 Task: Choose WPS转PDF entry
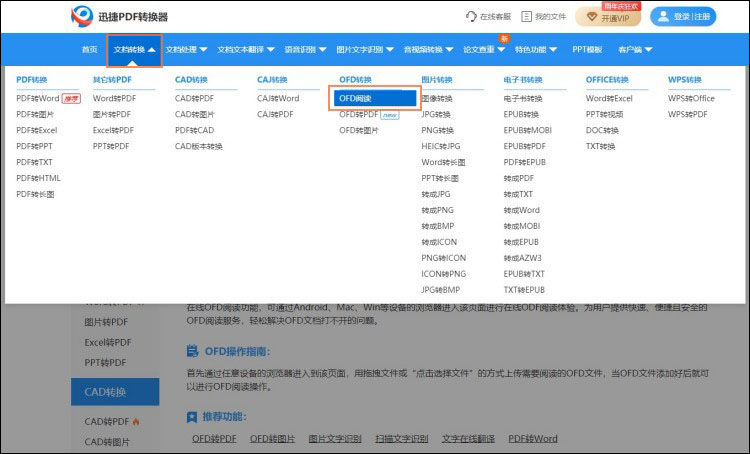pyautogui.click(x=687, y=114)
